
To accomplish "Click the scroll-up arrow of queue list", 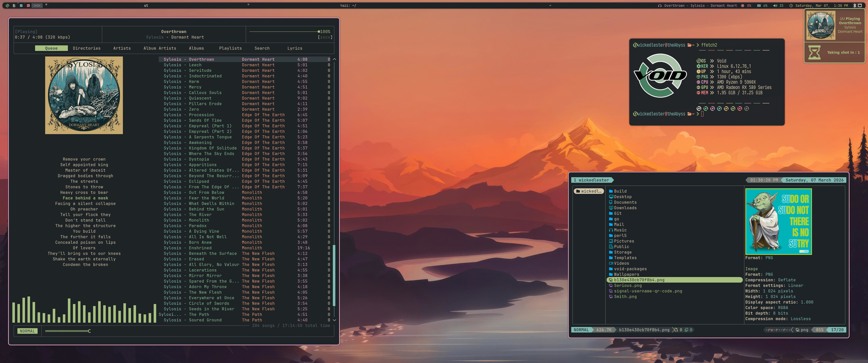I will [x=334, y=59].
